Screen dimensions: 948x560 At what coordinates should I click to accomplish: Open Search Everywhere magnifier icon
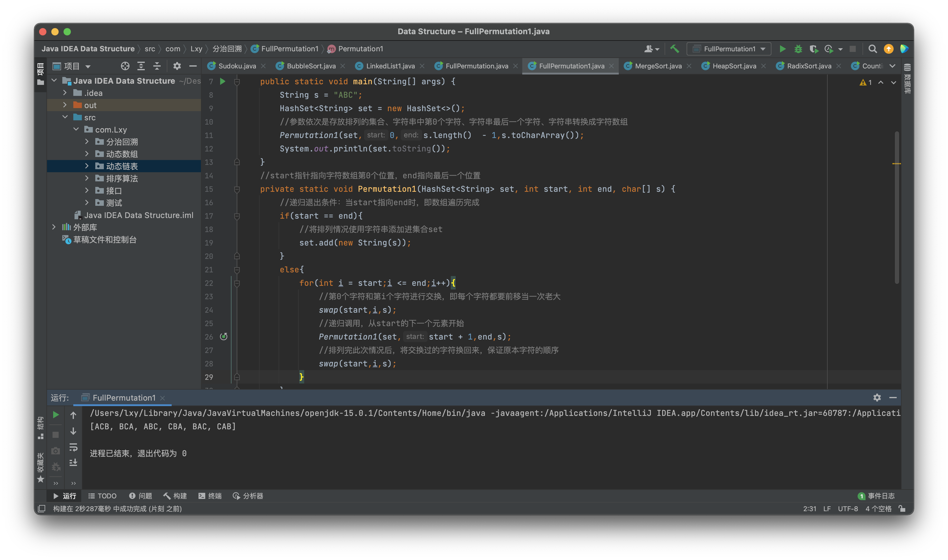coord(872,49)
